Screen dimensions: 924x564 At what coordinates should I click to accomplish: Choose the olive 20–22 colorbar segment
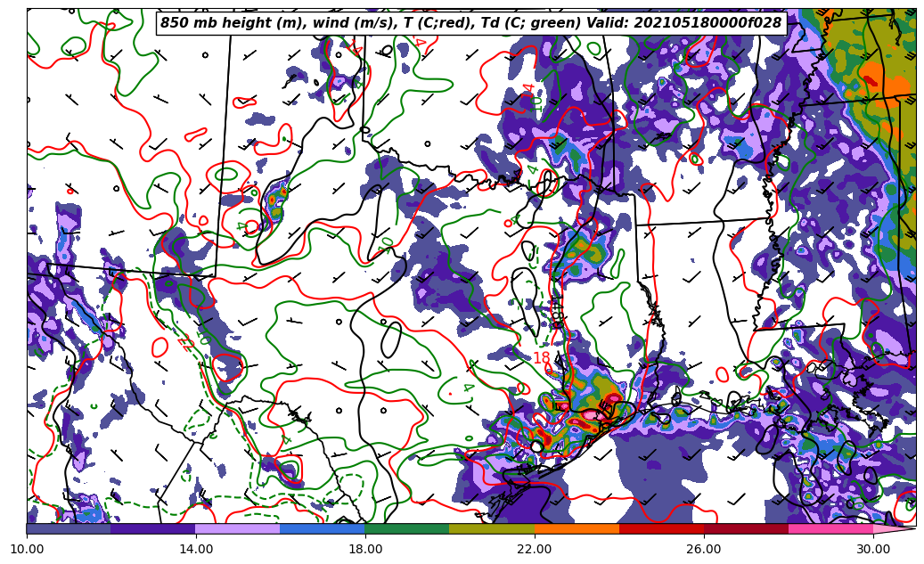492,528
